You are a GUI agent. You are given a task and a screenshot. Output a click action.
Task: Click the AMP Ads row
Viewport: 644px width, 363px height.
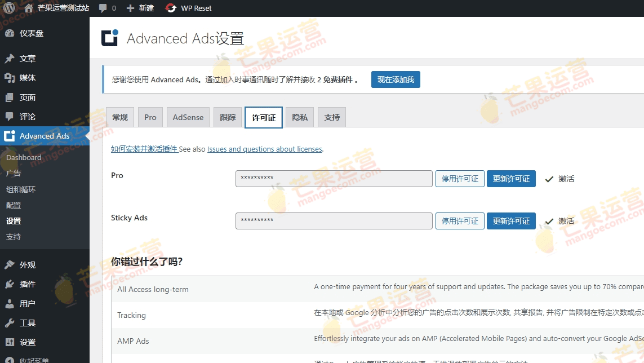[377, 341]
